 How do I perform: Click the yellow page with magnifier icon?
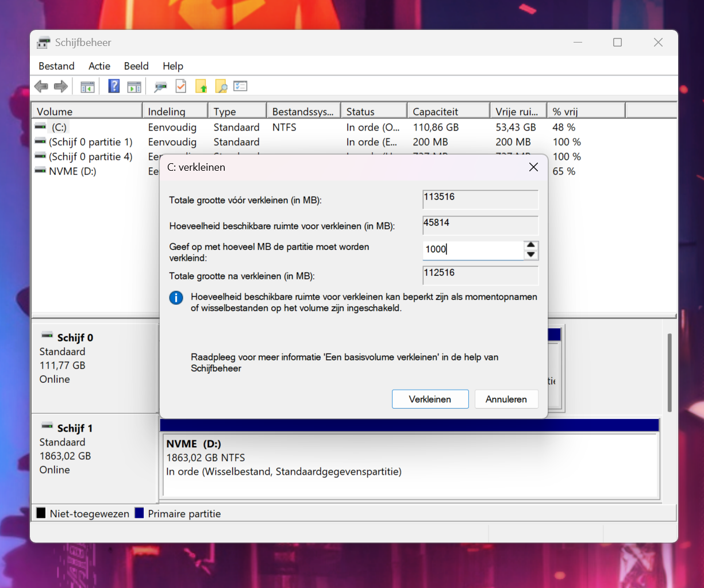[x=221, y=87]
